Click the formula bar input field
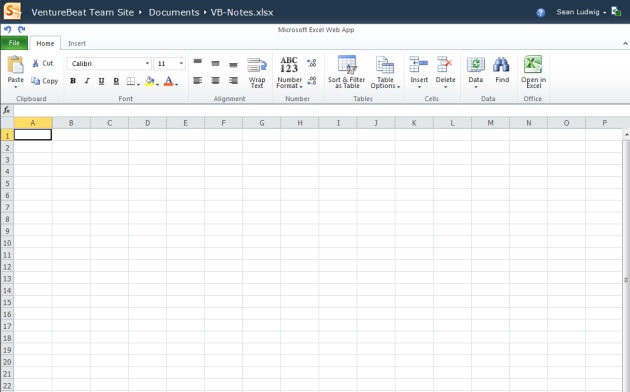630x392 pixels. pyautogui.click(x=321, y=110)
